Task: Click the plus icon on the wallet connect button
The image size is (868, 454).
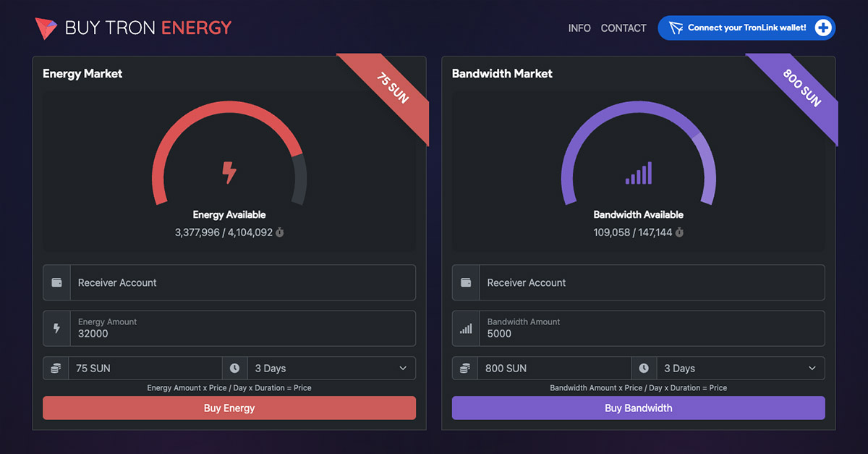Action: pyautogui.click(x=823, y=28)
